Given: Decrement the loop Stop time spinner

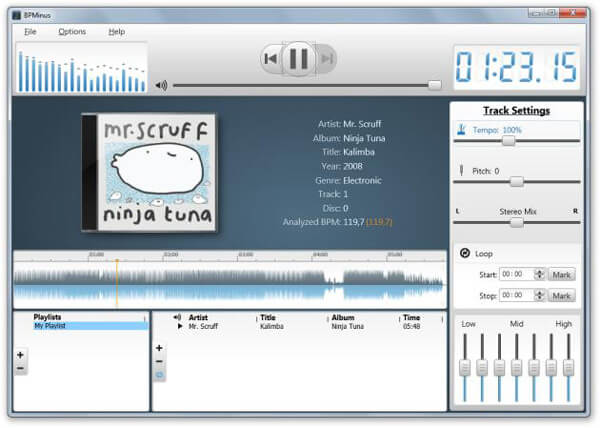Looking at the screenshot, I should tap(540, 299).
